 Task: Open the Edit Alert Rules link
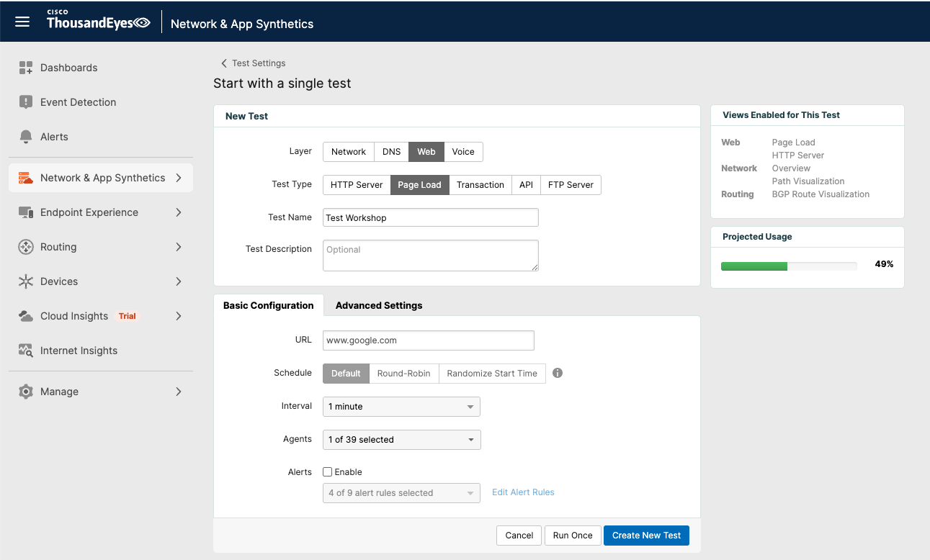(523, 492)
